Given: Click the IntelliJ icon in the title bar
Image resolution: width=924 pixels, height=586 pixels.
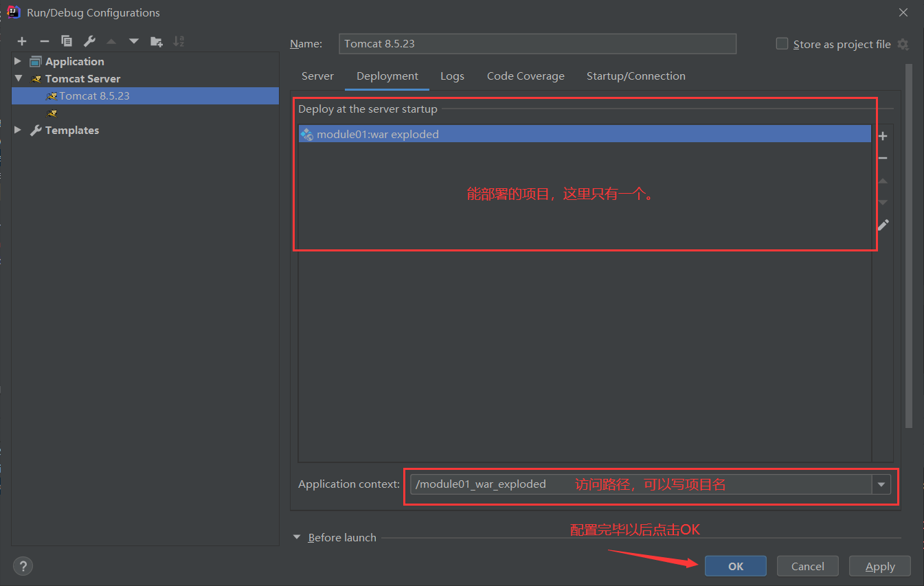Looking at the screenshot, I should (x=14, y=12).
